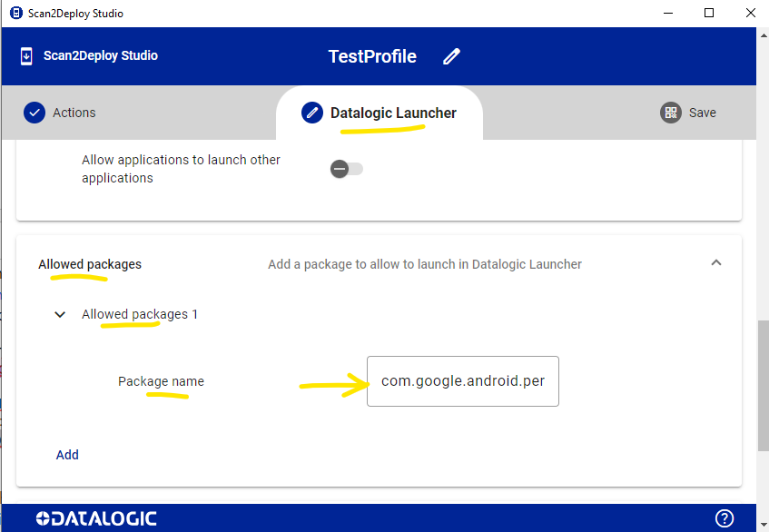The height and width of the screenshot is (532, 769).
Task: Click the app icon in the title bar
Action: (15, 14)
